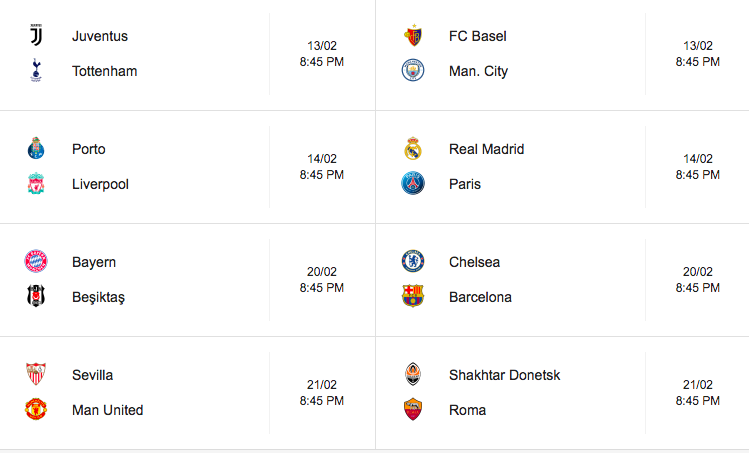Click the Beşiktaş club crest
749x453 pixels.
tap(36, 296)
